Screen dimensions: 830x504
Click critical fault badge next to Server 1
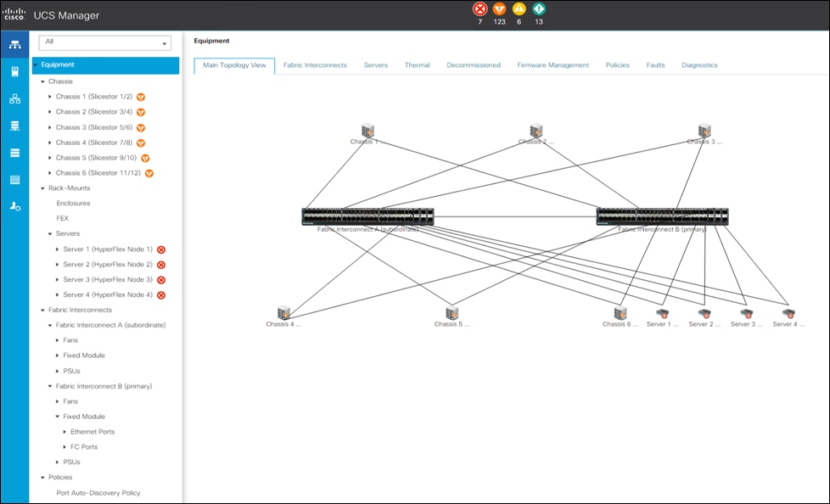coord(161,250)
